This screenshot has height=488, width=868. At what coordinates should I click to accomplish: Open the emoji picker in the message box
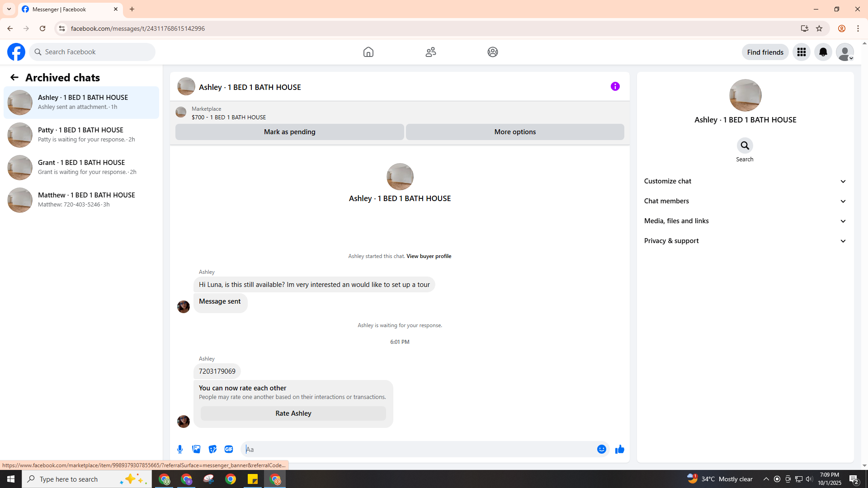pos(602,449)
